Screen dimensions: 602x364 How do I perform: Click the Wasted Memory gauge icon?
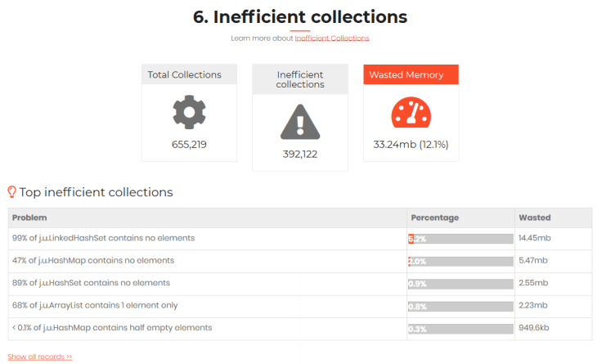tap(411, 112)
